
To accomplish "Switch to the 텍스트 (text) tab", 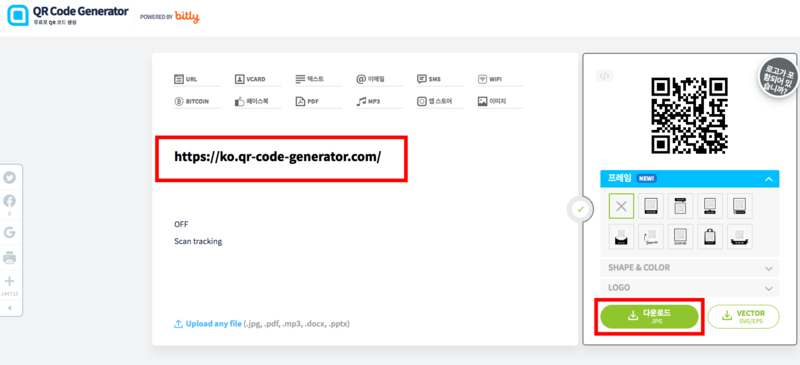I will [x=318, y=80].
